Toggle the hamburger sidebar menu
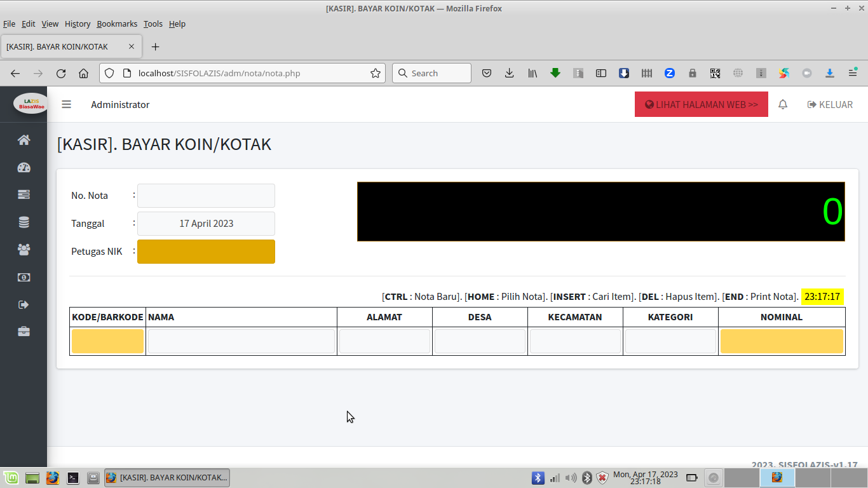Viewport: 868px width, 488px height. (x=66, y=104)
